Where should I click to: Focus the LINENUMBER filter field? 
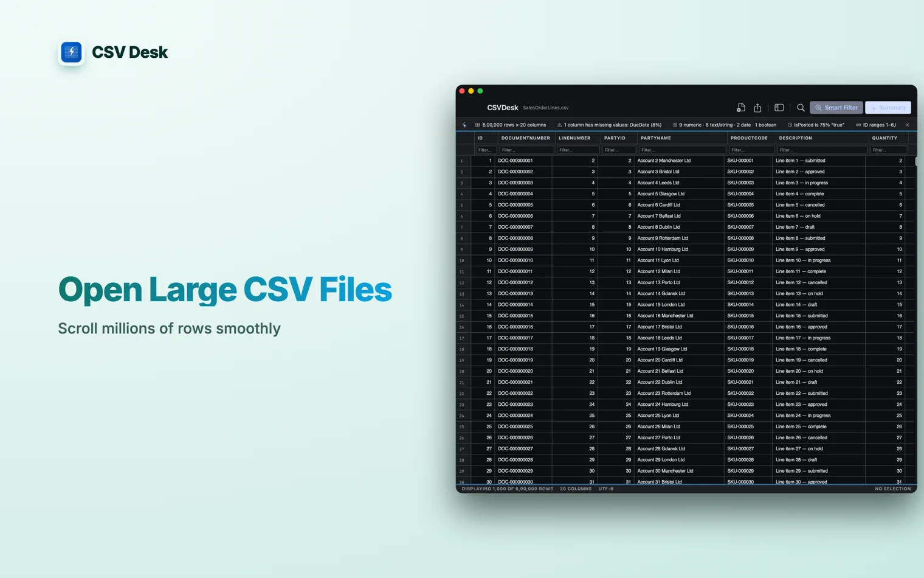tap(577, 150)
